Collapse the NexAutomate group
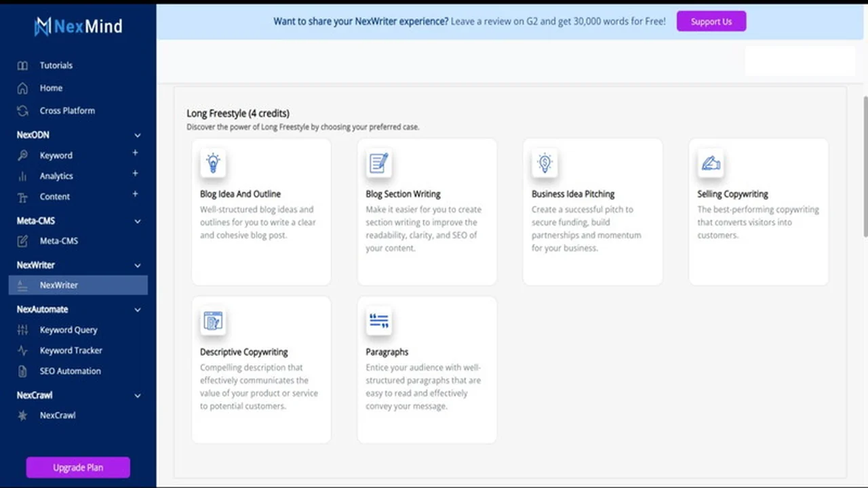 coord(138,309)
